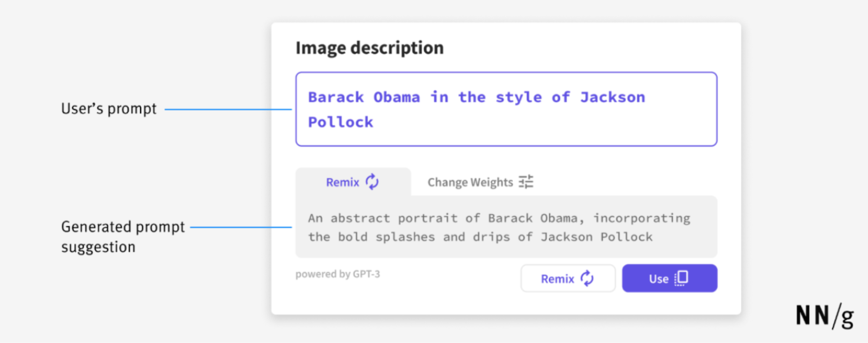This screenshot has height=343, width=868.
Task: Click the Generated prompt suggestion annotation label
Action: pyautogui.click(x=123, y=236)
